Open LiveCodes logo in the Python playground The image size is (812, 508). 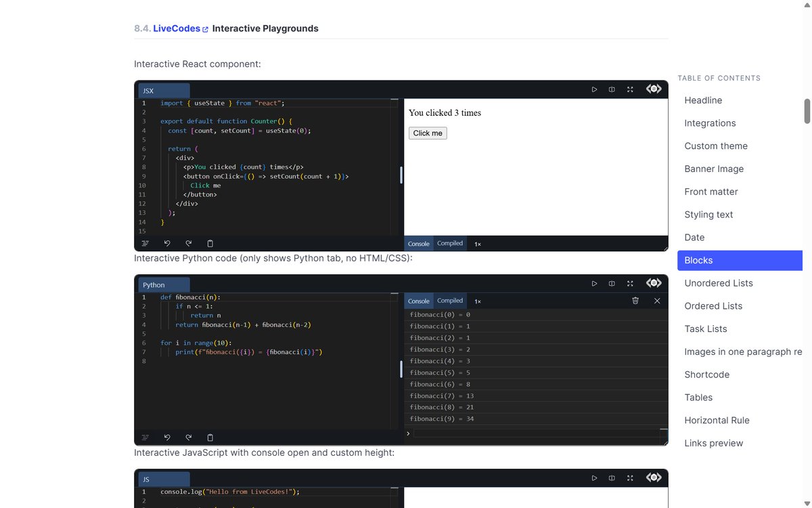click(654, 283)
